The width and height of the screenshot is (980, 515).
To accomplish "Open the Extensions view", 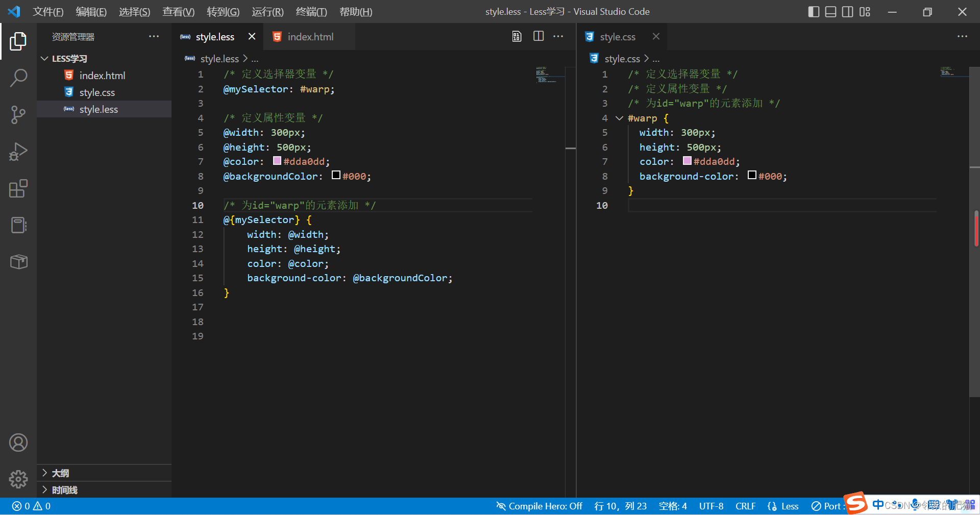I will (x=18, y=188).
